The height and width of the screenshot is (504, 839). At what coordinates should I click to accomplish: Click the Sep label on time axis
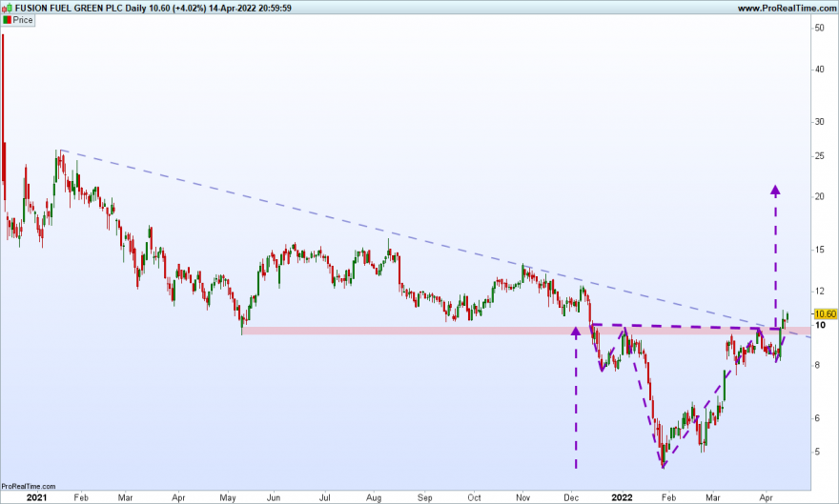(x=424, y=497)
